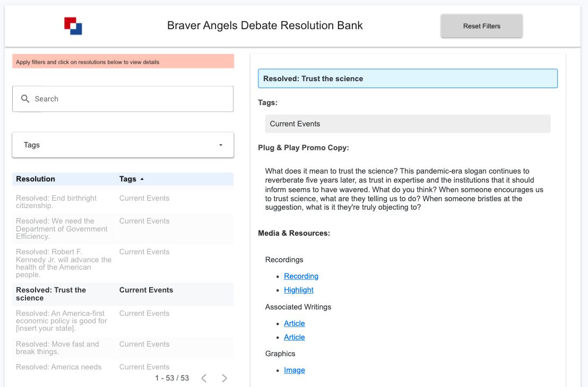The image size is (588, 387).
Task: Select the Move fast and break things resolution
Action: pyautogui.click(x=57, y=348)
